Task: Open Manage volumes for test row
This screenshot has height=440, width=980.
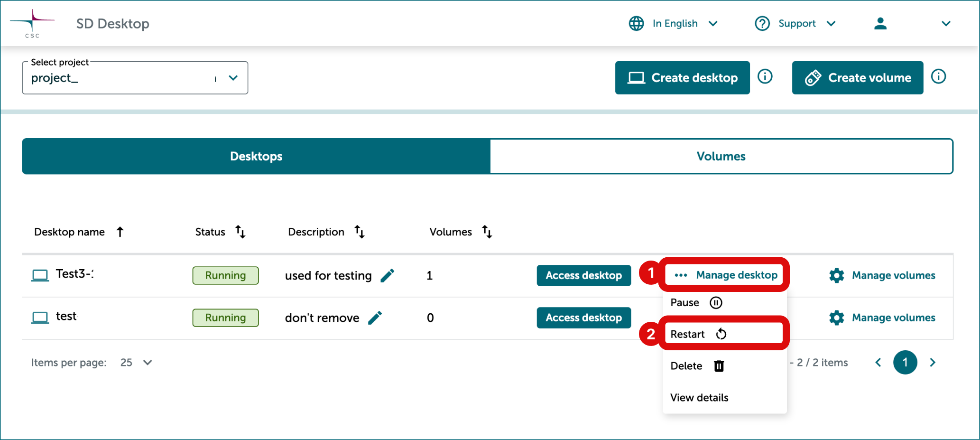Action: [882, 318]
